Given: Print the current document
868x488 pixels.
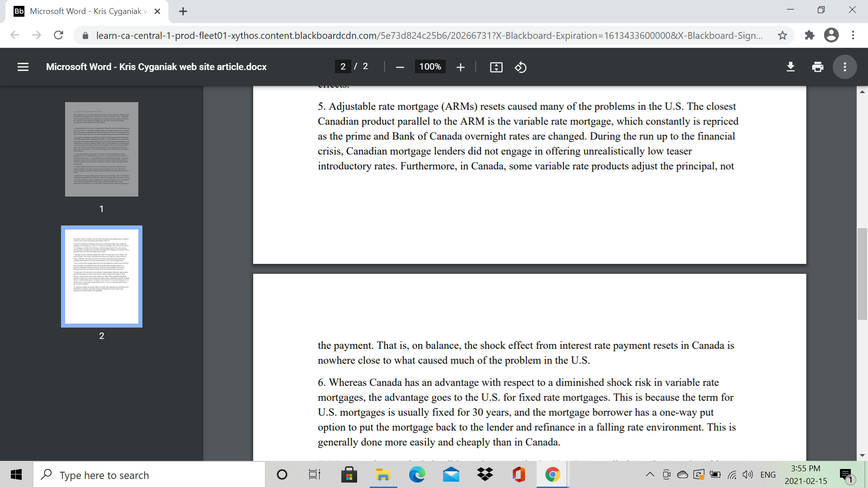Looking at the screenshot, I should pos(817,67).
